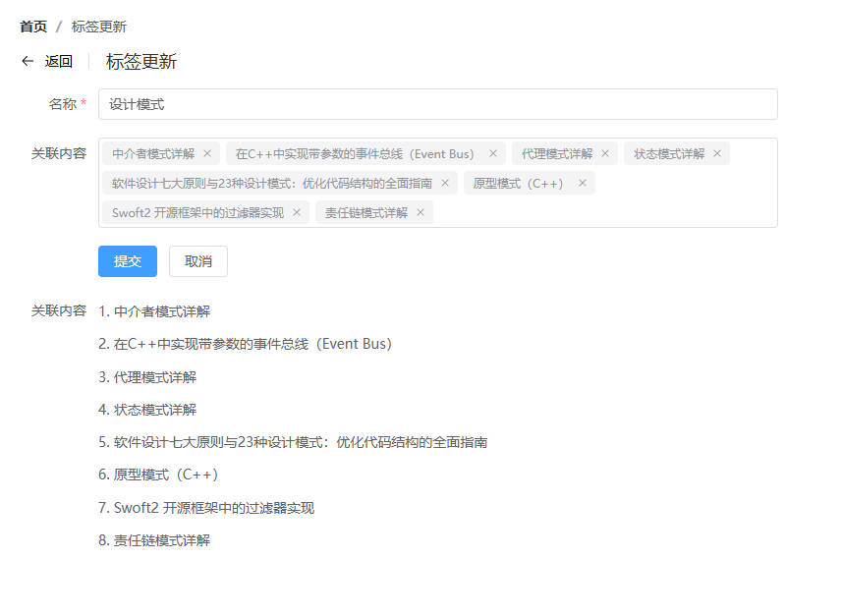Click the 代理模式详解 tag chip text
The height and width of the screenshot is (616, 841).
pos(557,154)
